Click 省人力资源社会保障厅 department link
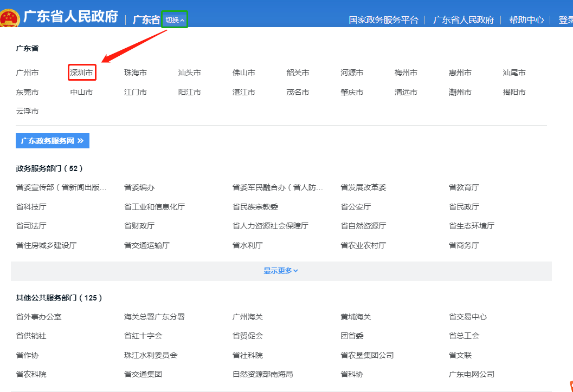 point(270,226)
